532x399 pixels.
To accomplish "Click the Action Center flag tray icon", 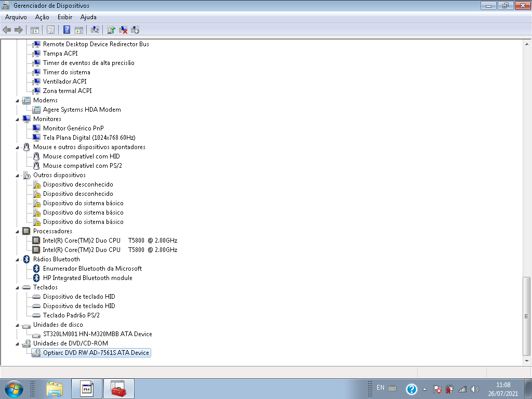I will 437,389.
